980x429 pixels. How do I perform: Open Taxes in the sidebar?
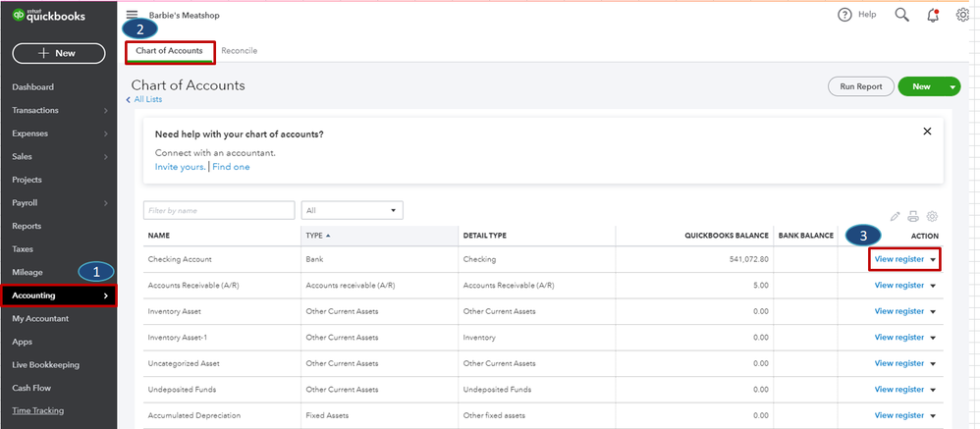(23, 249)
